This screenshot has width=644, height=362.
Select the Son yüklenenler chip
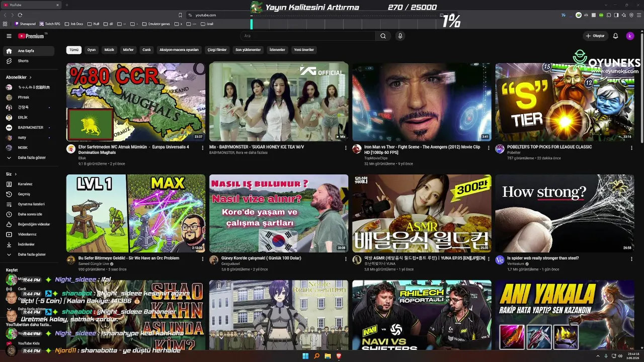point(248,50)
